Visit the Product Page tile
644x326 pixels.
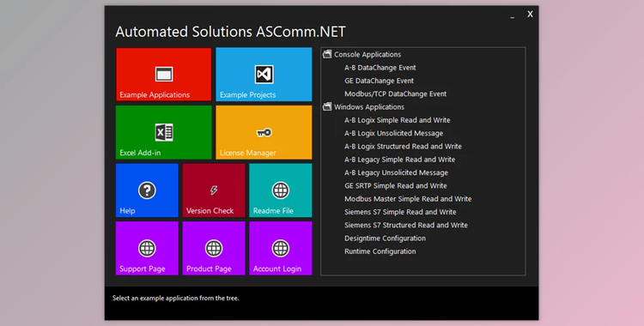click(x=214, y=249)
